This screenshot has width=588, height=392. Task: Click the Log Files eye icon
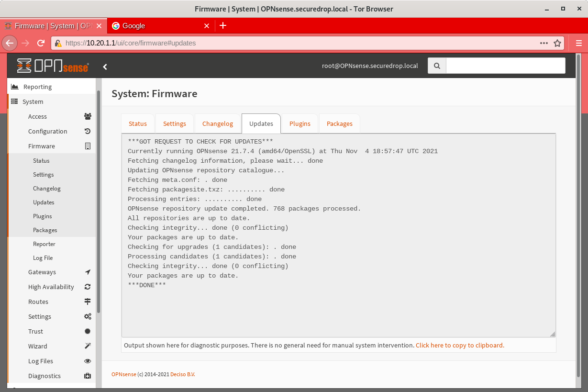pos(87,361)
